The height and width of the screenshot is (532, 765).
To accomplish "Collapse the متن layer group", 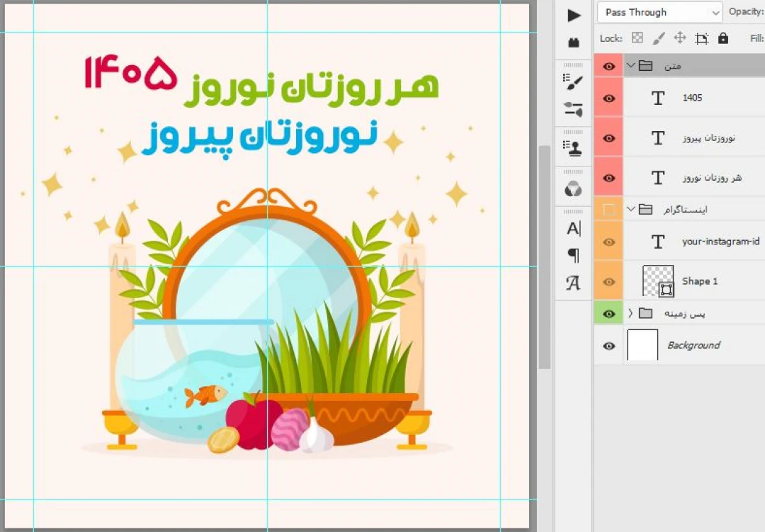I will coord(630,66).
